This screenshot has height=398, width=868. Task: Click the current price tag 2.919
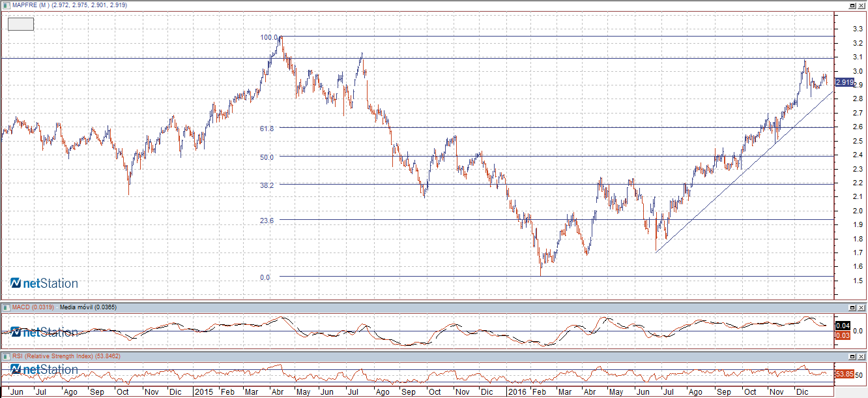click(x=844, y=82)
